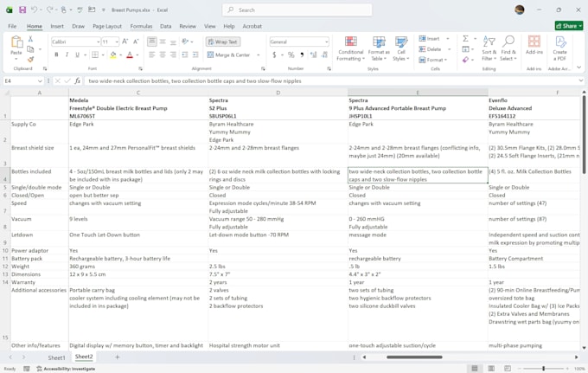
Task: Click the Paste clipboard icon
Action: click(16, 42)
